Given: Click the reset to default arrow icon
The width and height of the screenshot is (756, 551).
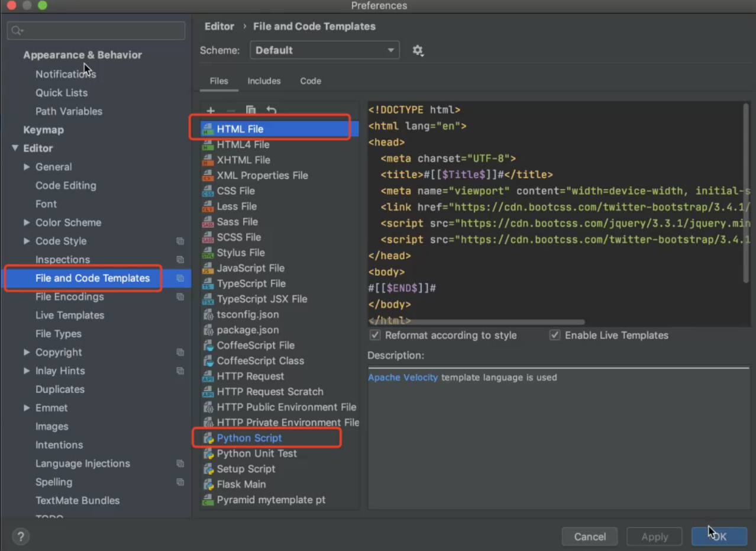Looking at the screenshot, I should click(x=272, y=111).
